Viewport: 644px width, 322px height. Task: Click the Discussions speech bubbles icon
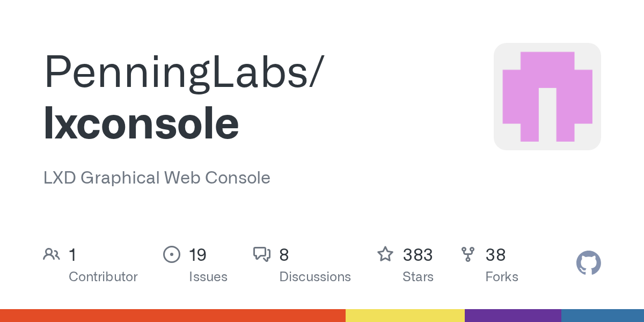tap(262, 254)
